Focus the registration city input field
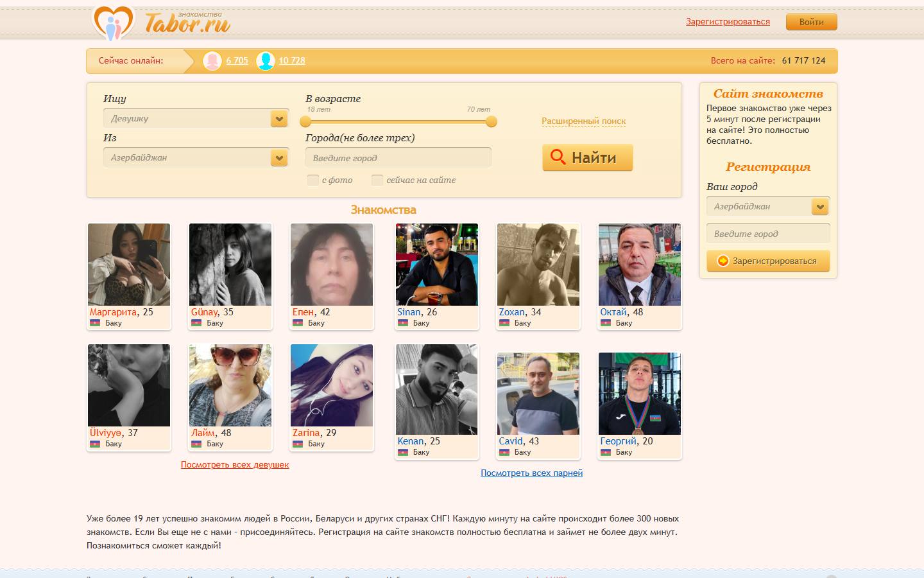 pos(768,234)
